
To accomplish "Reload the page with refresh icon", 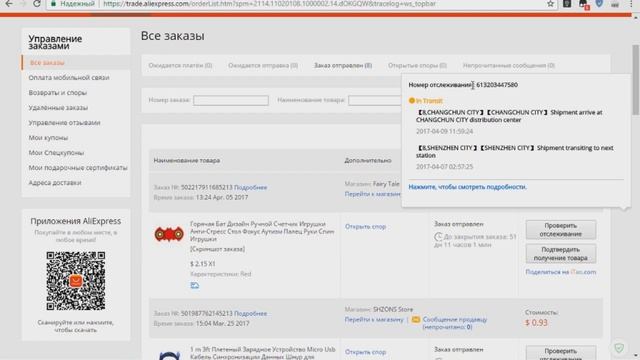I will (x=37, y=4).
